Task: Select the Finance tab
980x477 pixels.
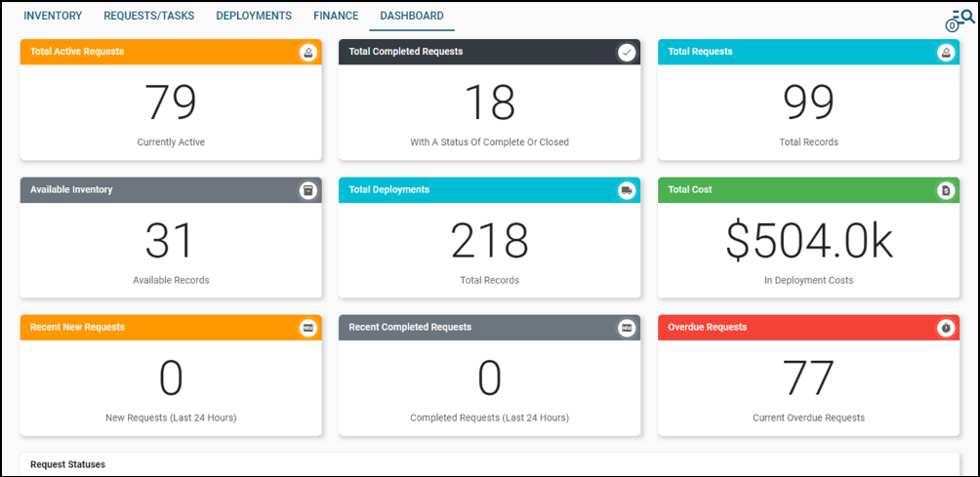Action: [x=336, y=17]
